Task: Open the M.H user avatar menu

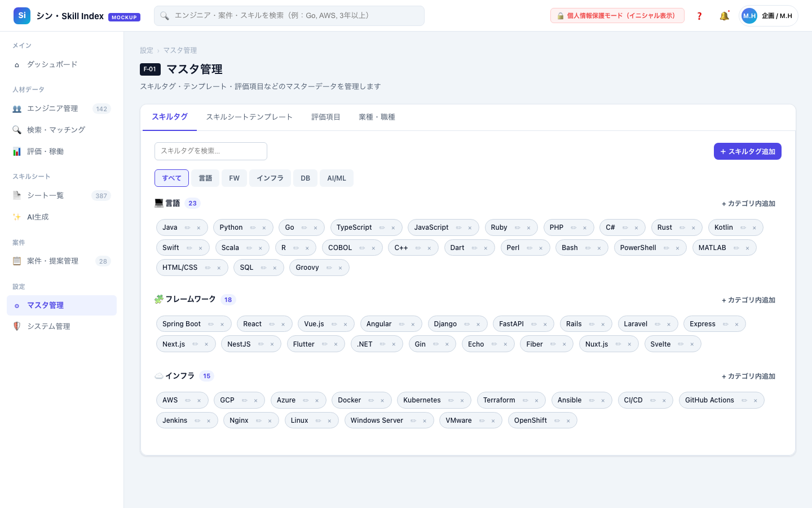Action: point(749,16)
